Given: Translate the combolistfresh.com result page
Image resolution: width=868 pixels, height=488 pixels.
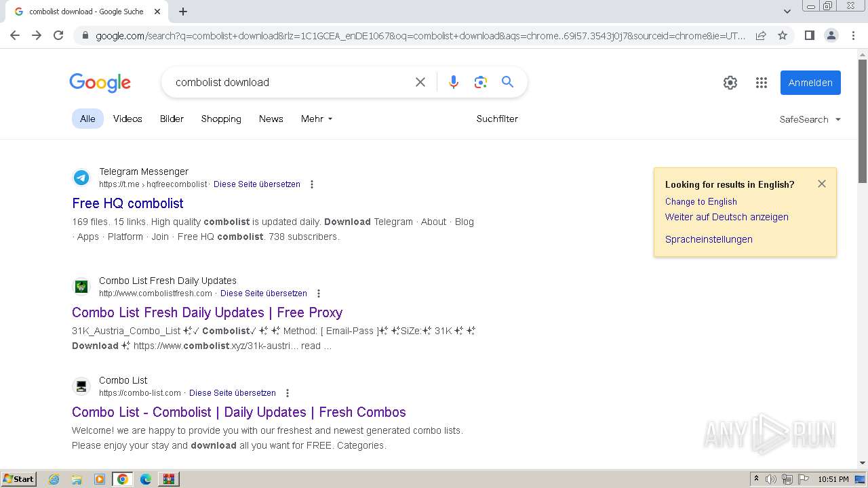Looking at the screenshot, I should [263, 293].
